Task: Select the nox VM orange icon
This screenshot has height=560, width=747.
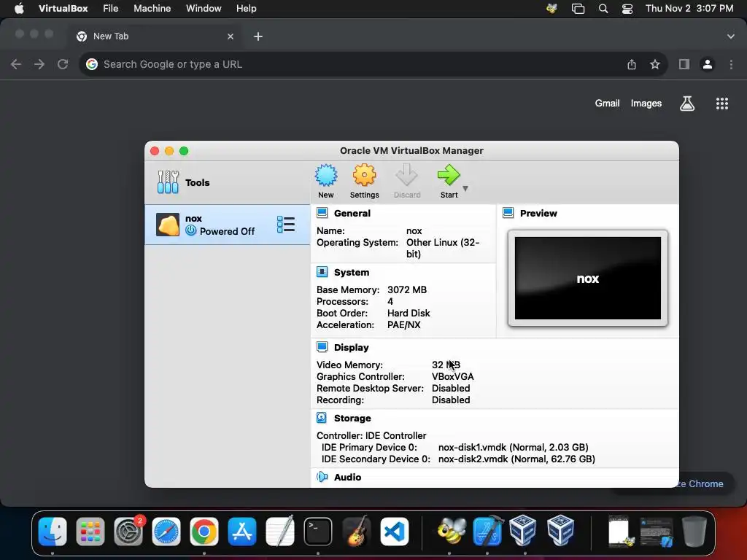Action: [168, 225]
